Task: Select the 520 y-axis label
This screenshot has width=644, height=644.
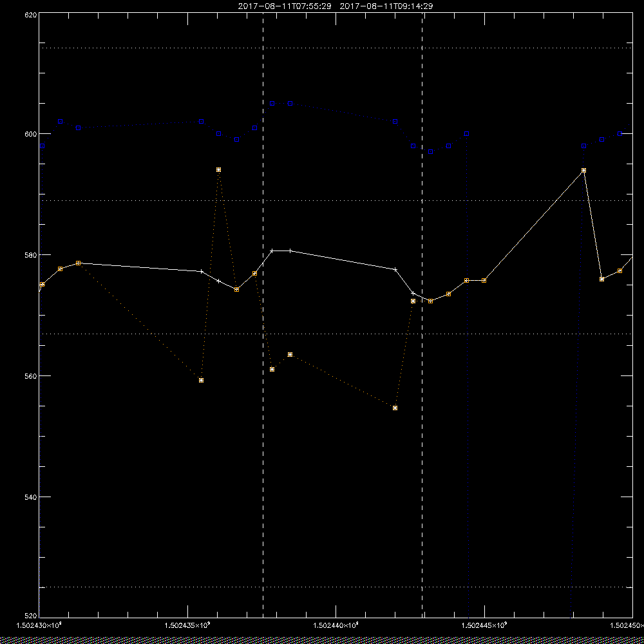Action: click(31, 617)
